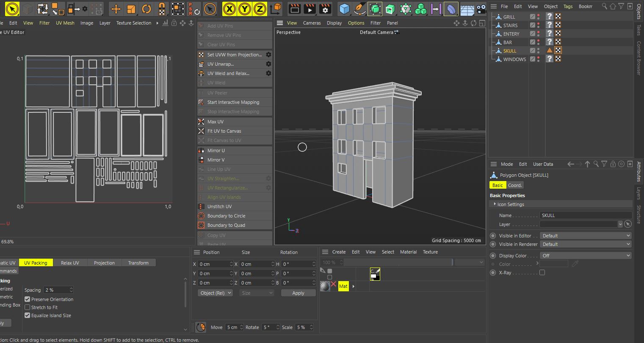Viewport: 644px width, 343px height.
Task: Switch to UV Packing tab
Action: 36,263
